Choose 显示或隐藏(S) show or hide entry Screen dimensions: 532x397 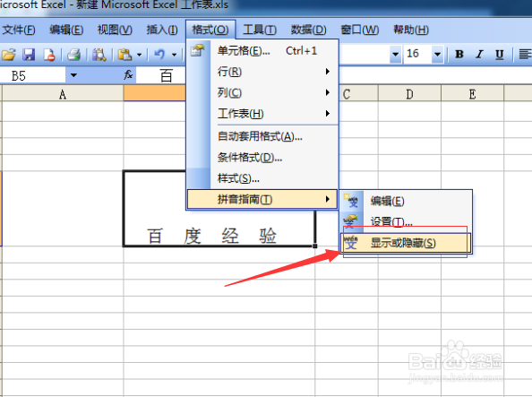pos(407,243)
